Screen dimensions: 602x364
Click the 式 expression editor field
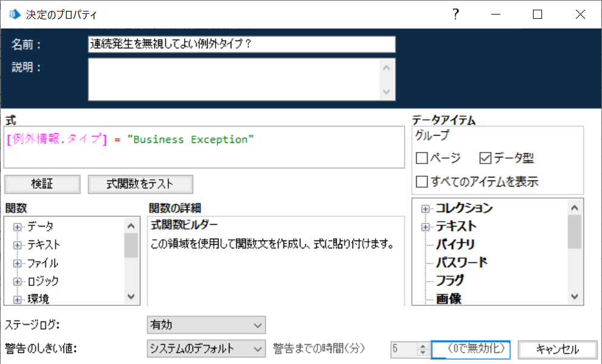pyautogui.click(x=204, y=147)
